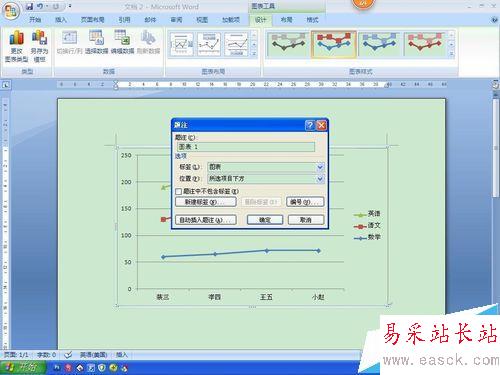Image resolution: width=500 pixels, height=375 pixels.
Task: Click the ruler tab selector icon
Action: point(6,85)
